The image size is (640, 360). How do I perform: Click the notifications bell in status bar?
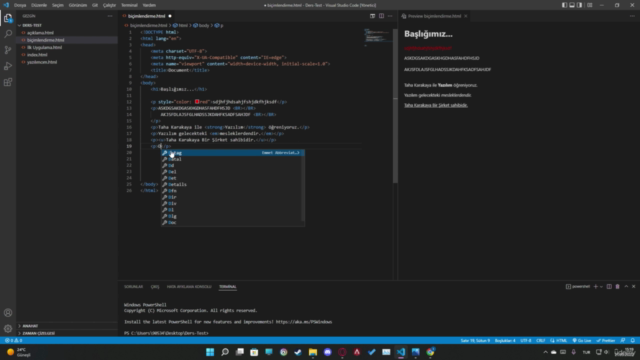633,340
